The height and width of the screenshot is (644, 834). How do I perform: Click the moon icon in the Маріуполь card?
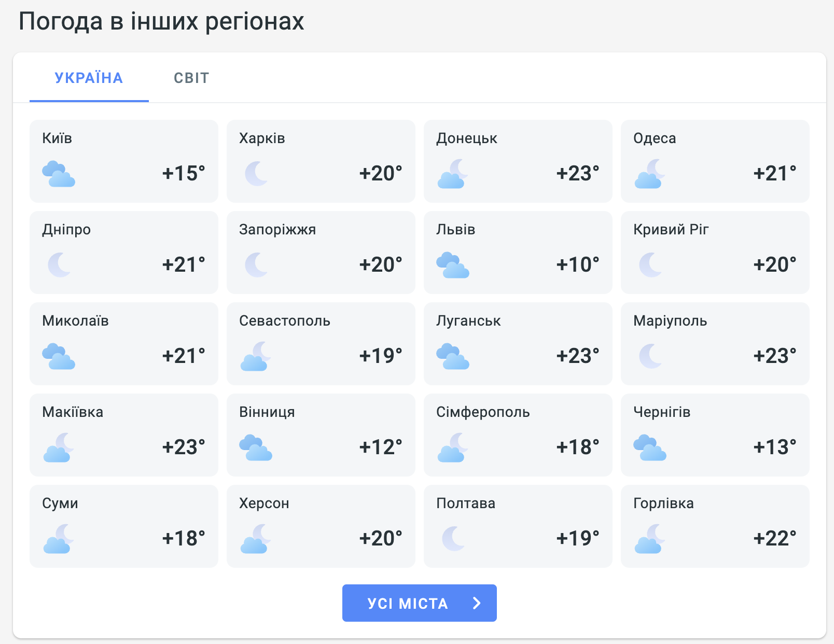coord(650,356)
